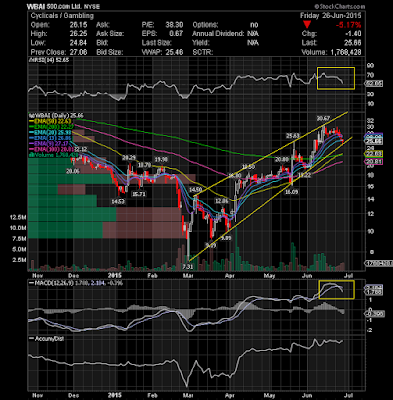Click the 2.5M volume axis label
The height and width of the screenshot is (400, 393).
[x=19, y=260]
